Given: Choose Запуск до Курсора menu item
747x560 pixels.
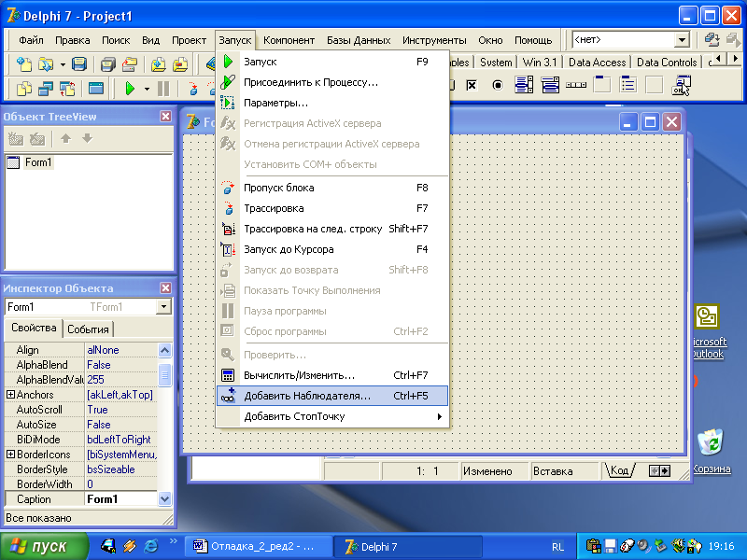Looking at the screenshot, I should pos(332,249).
